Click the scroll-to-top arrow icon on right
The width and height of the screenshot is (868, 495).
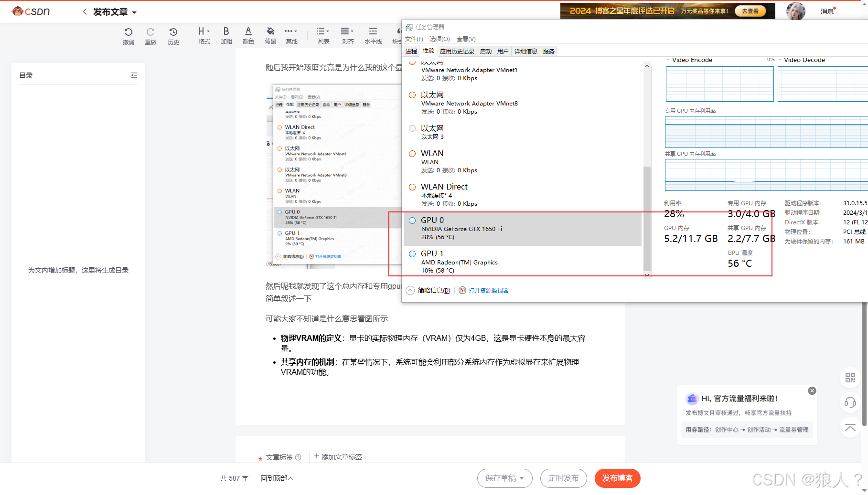[x=850, y=427]
